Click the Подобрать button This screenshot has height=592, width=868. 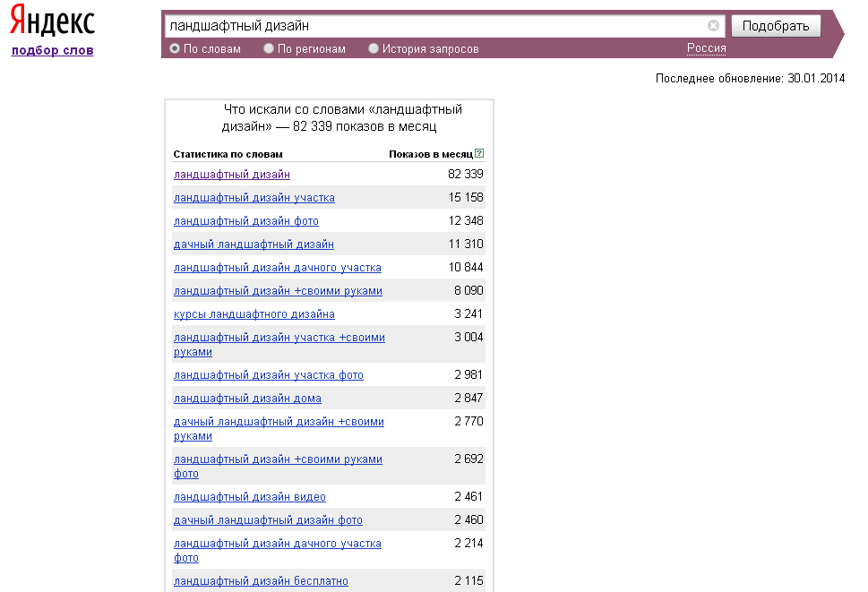tap(776, 26)
